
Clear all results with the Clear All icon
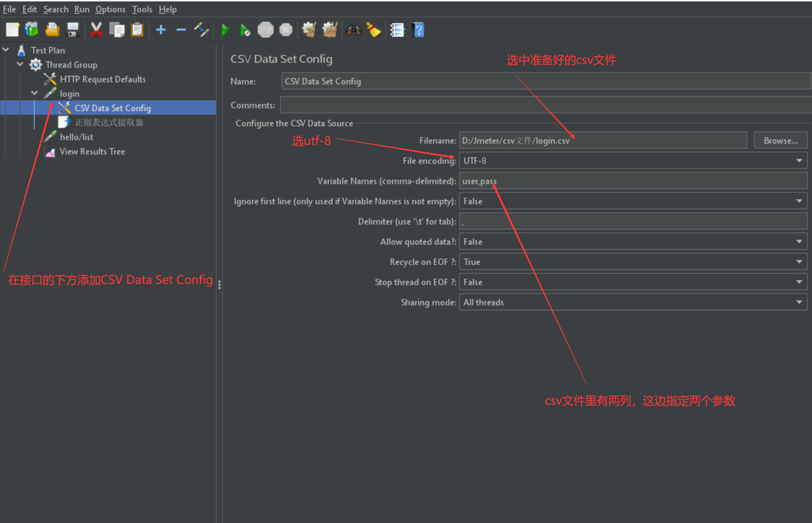click(x=330, y=30)
